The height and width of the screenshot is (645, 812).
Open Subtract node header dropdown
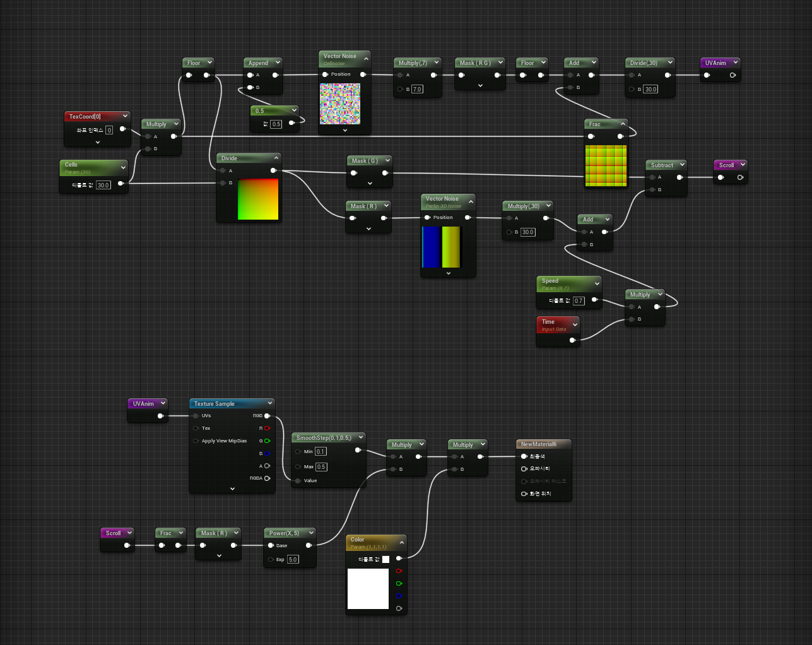point(683,165)
